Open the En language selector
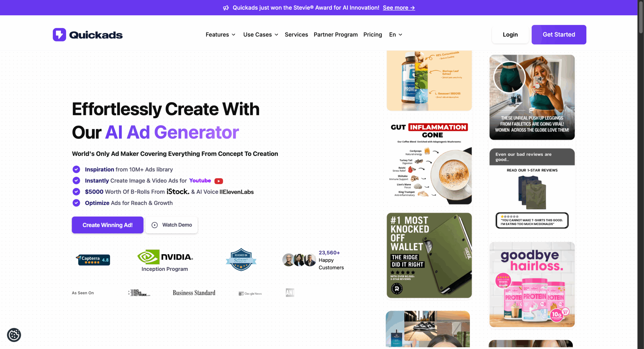The image size is (644, 349). pos(395,35)
